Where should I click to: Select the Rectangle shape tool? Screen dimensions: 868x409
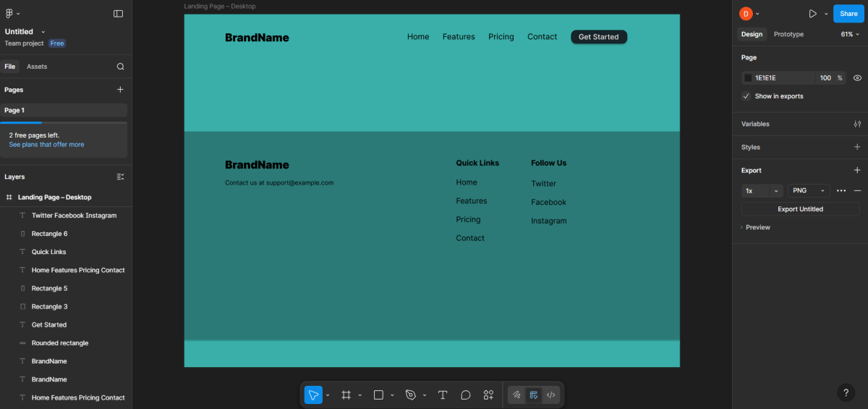point(378,395)
